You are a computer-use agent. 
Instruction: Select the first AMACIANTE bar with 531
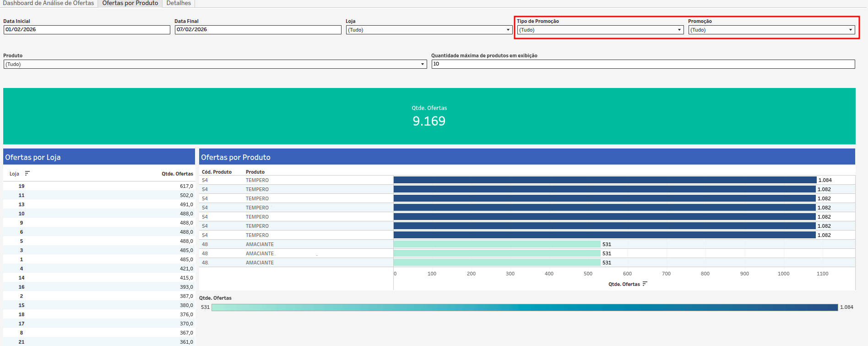tap(497, 244)
